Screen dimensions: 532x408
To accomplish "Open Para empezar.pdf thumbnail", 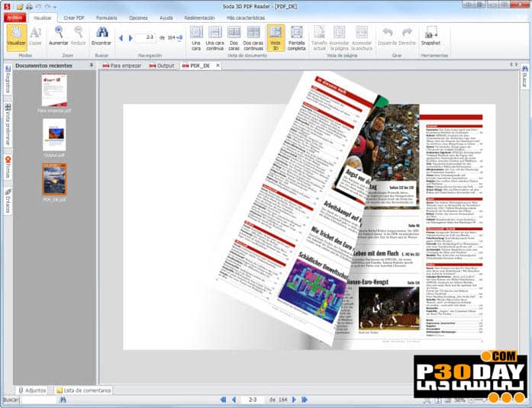I will pos(54,91).
